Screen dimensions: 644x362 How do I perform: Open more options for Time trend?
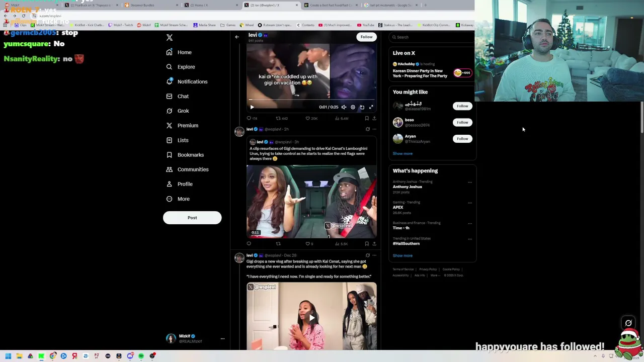(470, 223)
